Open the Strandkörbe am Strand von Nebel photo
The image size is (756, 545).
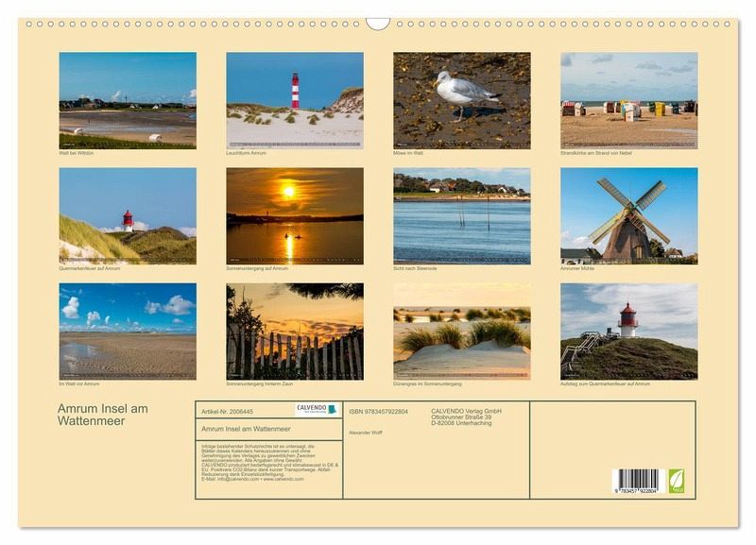click(x=628, y=100)
